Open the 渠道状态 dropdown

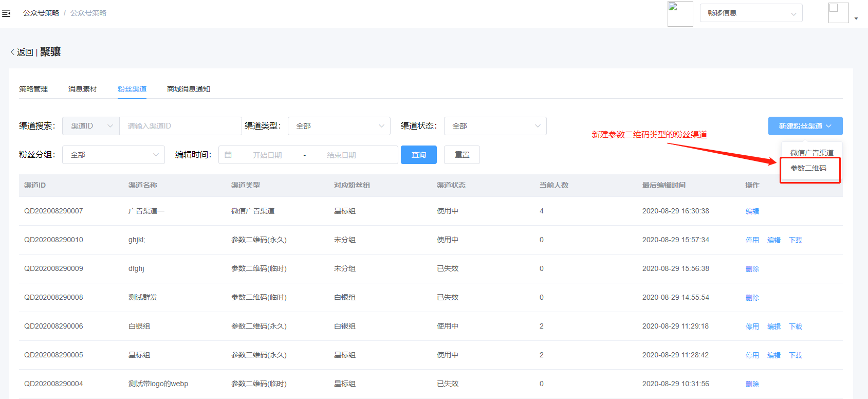(495, 126)
